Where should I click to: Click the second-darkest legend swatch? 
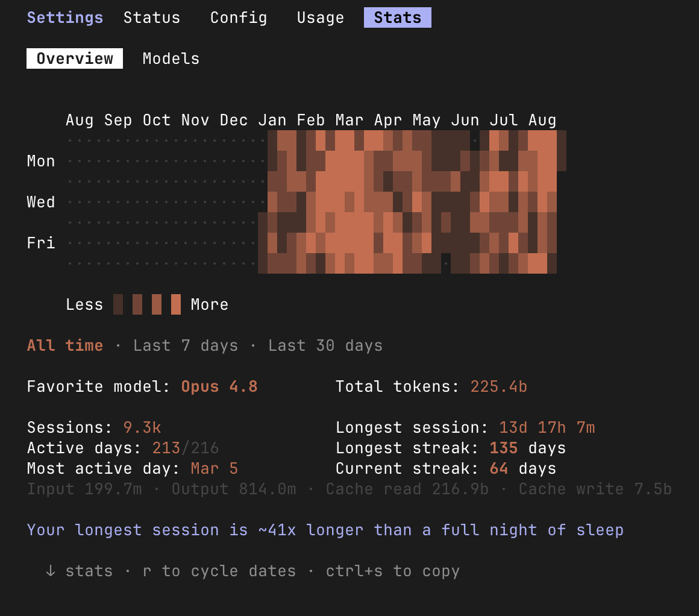[137, 304]
